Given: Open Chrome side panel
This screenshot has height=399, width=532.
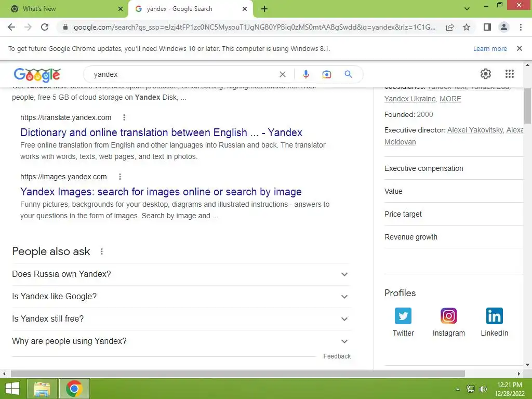Looking at the screenshot, I should click(x=487, y=27).
